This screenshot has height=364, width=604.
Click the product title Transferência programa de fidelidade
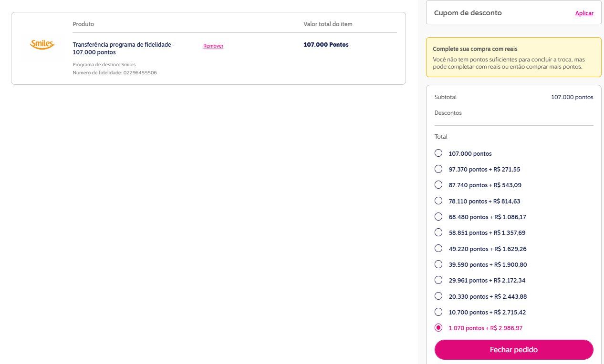[x=124, y=48]
